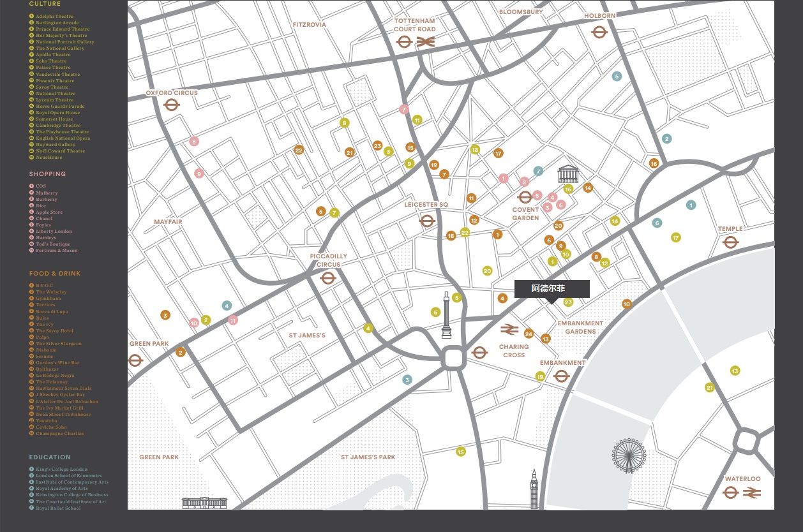Screen dimensions: 803x532
Task: Click Apple Store legend entry
Action: [x=49, y=212]
